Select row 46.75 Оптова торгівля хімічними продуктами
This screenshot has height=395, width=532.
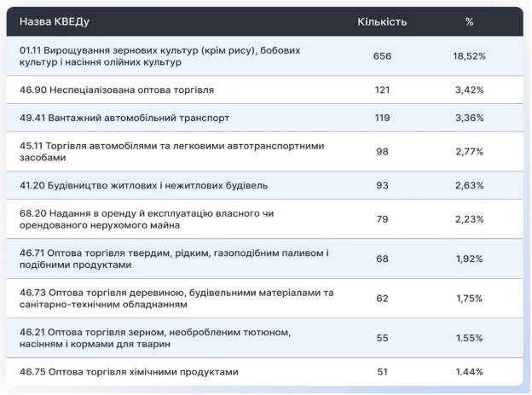(x=129, y=372)
